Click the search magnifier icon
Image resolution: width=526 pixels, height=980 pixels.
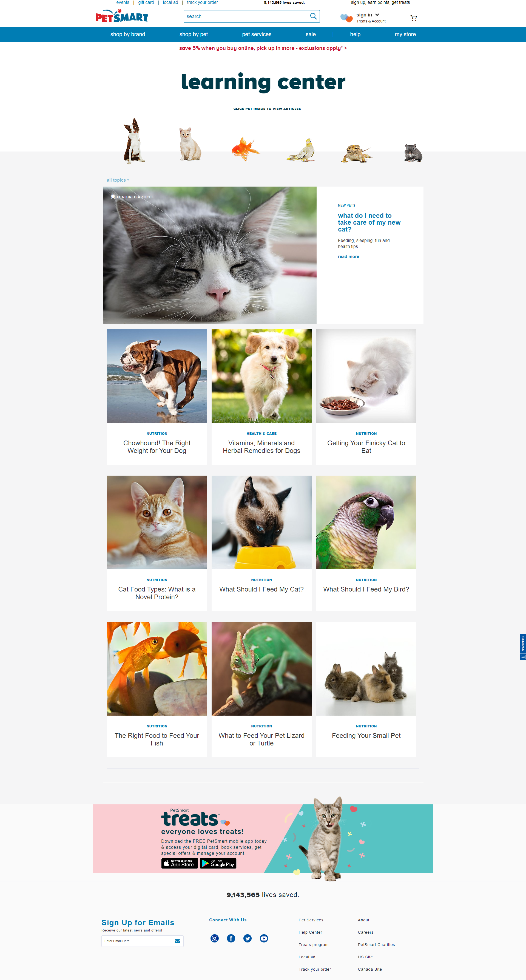click(x=313, y=16)
